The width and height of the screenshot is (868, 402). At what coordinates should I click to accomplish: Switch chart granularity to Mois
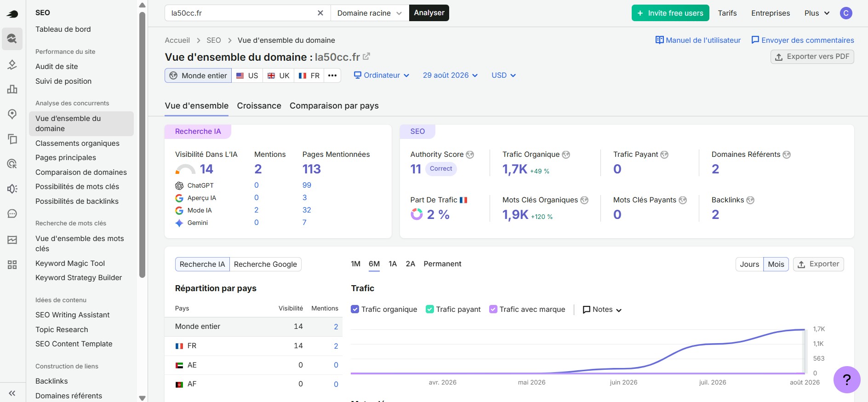[776, 264]
